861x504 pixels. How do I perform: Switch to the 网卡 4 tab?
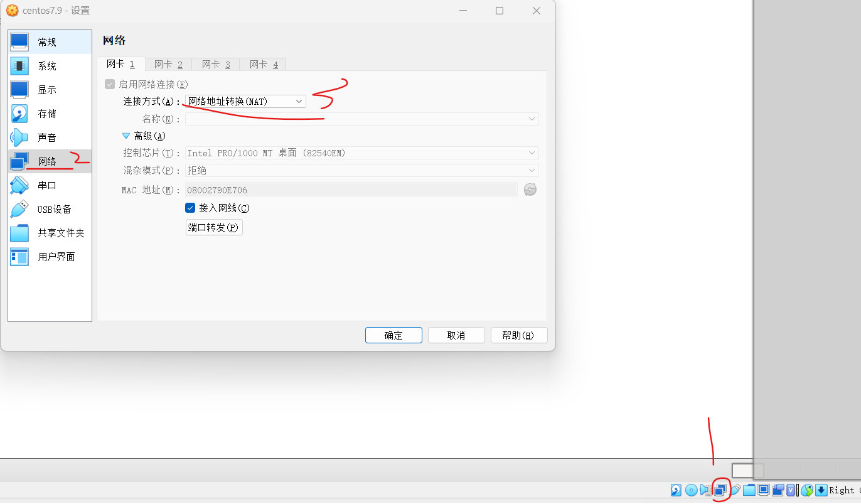pos(262,63)
